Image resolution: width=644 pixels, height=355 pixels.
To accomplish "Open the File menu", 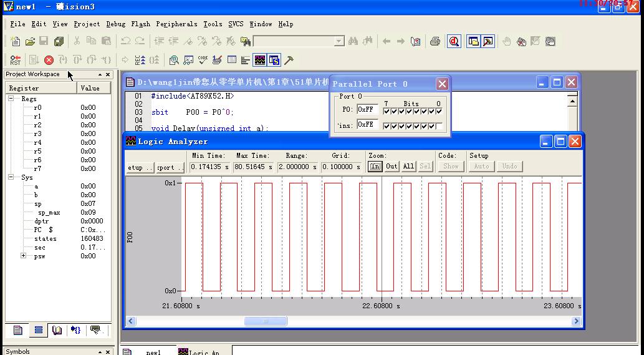I will coord(17,24).
